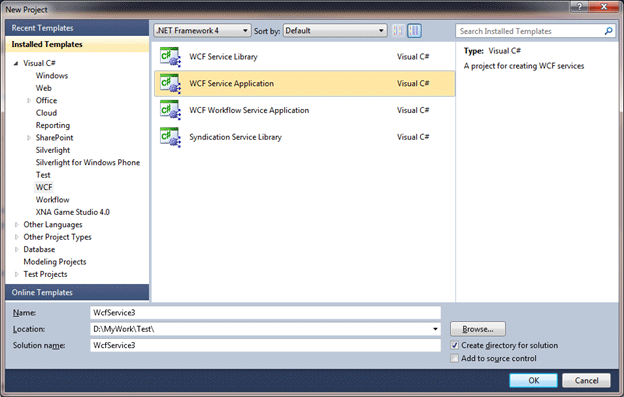Screen dimensions: 624x397
Task: Expand the Database node
Action: pyautogui.click(x=16, y=249)
